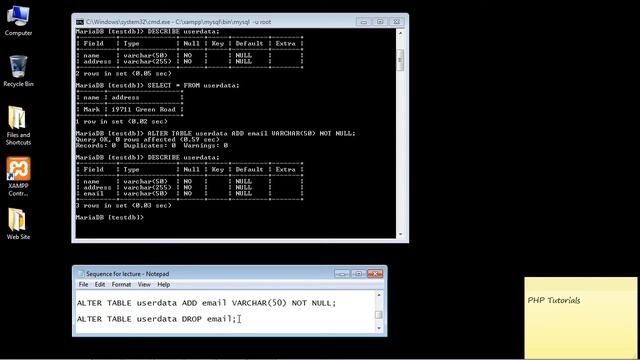640x360 pixels.
Task: Click 'Query OK, 0 rows affected' line
Action: [x=147, y=140]
